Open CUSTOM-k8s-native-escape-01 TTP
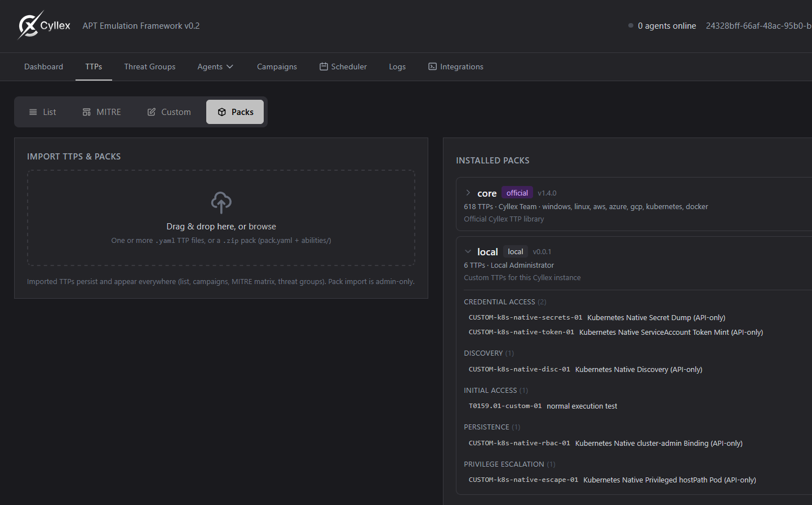 point(613,480)
